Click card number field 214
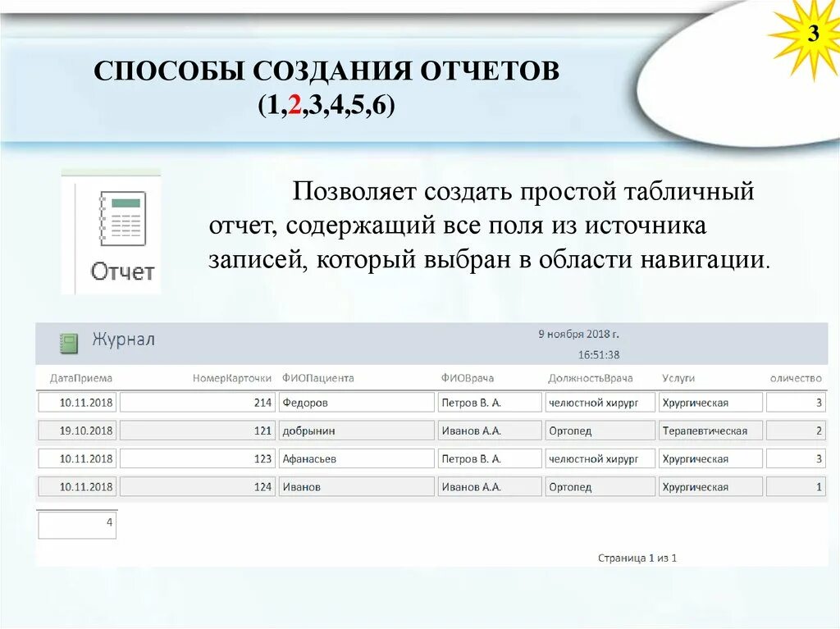This screenshot has width=840, height=629. pos(197,403)
